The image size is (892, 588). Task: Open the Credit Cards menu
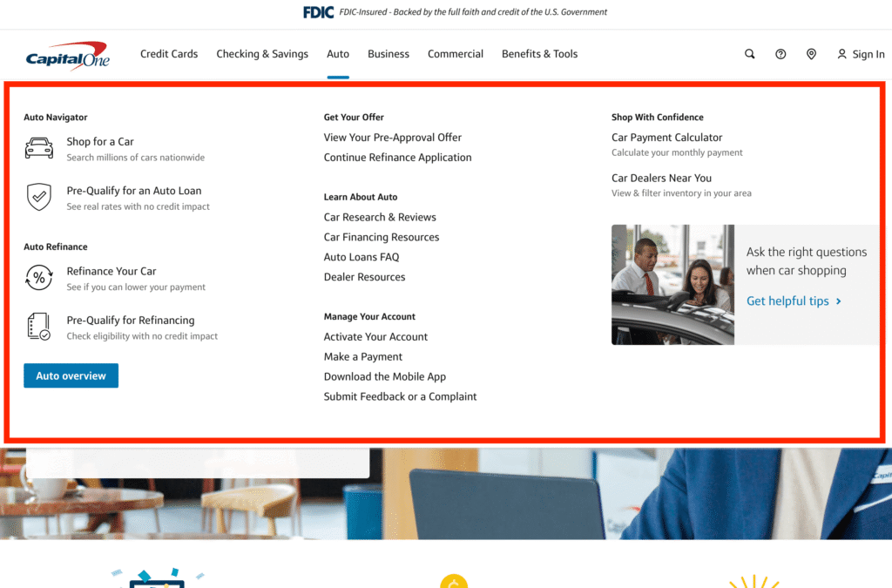pos(169,54)
